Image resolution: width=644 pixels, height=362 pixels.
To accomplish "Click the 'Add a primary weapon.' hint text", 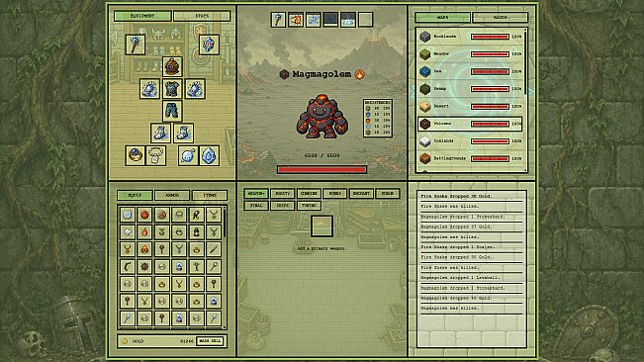I will [x=322, y=248].
